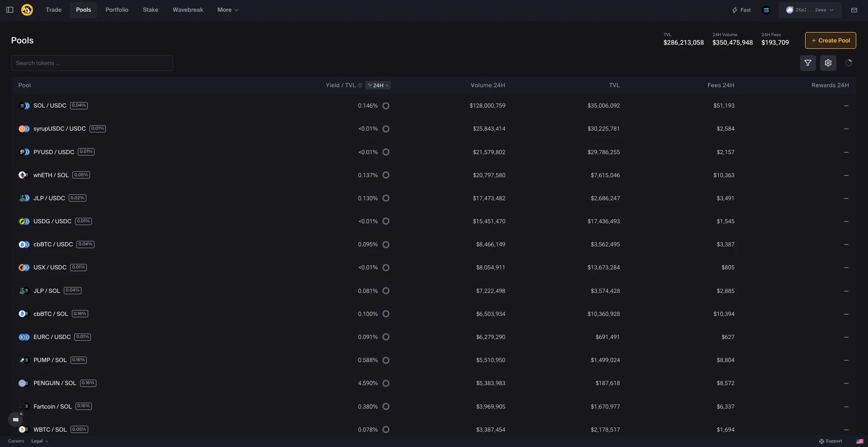Open the WBTC / SOL pool row

[434, 429]
